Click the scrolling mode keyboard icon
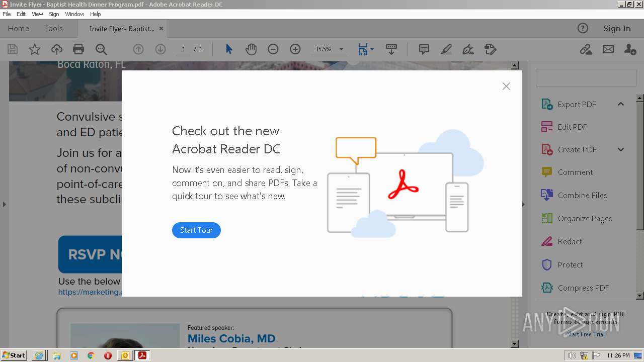 tap(391, 49)
